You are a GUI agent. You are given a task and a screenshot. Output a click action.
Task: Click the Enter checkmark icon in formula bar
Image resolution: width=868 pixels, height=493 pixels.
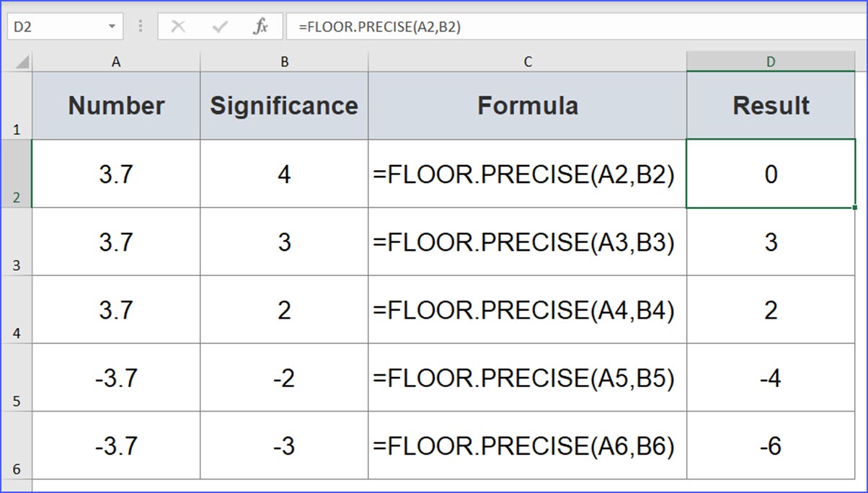click(x=220, y=27)
